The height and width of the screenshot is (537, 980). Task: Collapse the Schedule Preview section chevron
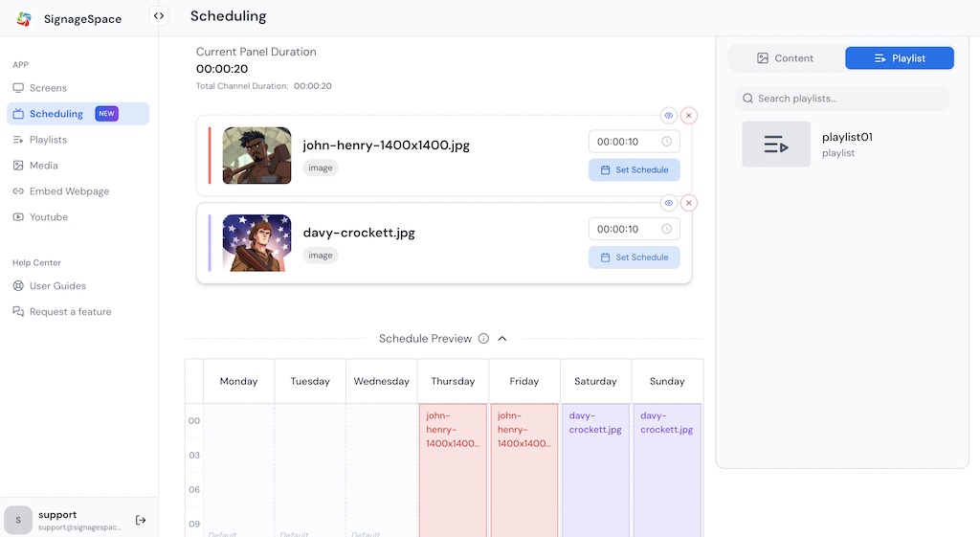(x=502, y=339)
